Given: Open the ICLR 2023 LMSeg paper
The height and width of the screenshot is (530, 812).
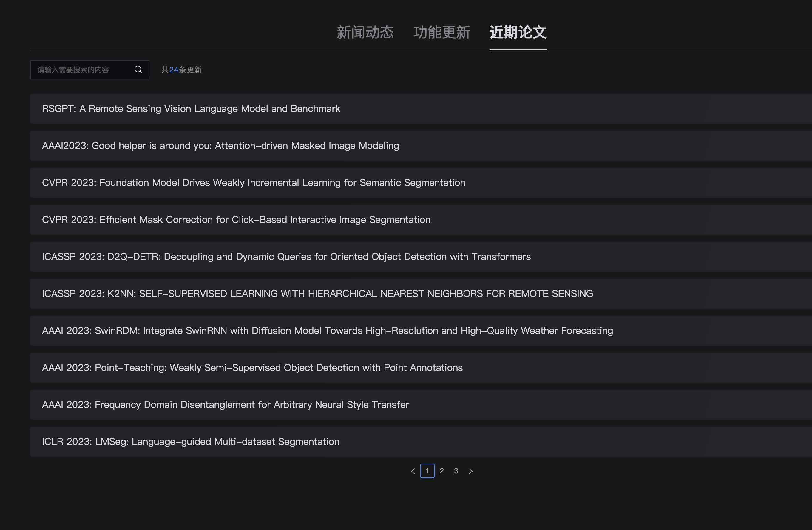Looking at the screenshot, I should [x=421, y=442].
